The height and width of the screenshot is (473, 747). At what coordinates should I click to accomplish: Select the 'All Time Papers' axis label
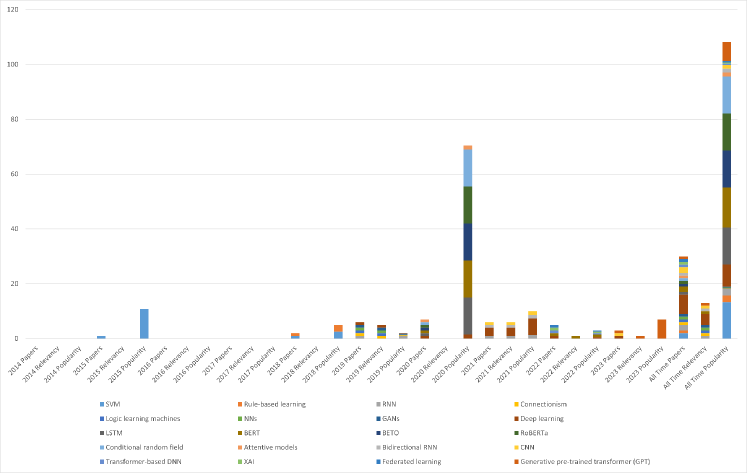tap(667, 364)
